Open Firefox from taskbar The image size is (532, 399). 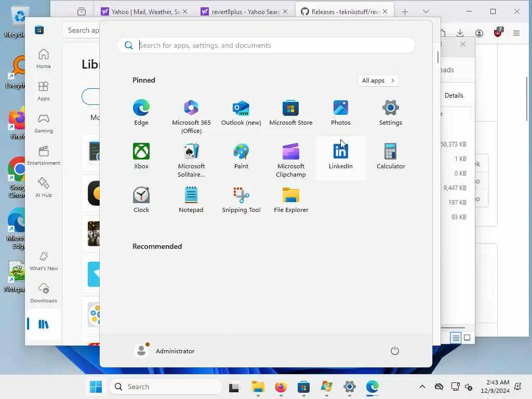point(281,387)
